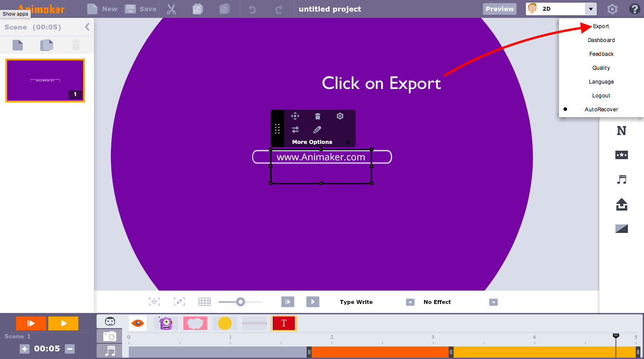Click the fit-to-screen expand icon
The width and height of the screenshot is (644, 359).
(179, 302)
